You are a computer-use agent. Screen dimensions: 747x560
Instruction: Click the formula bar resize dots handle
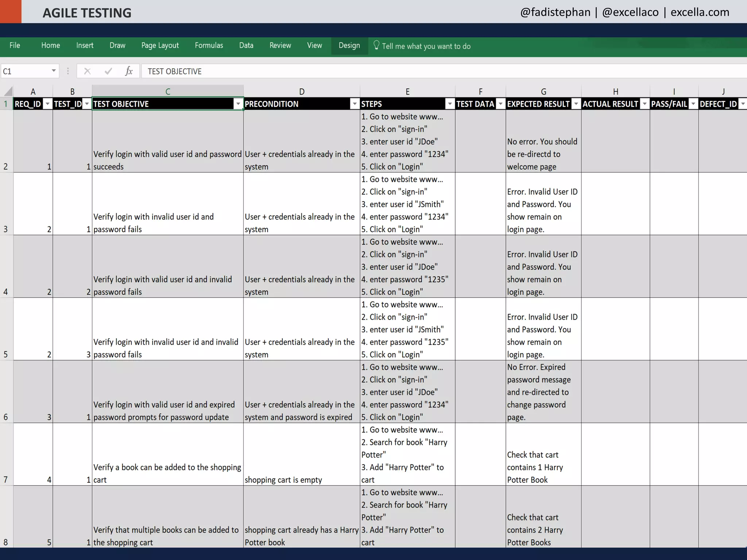coord(68,71)
